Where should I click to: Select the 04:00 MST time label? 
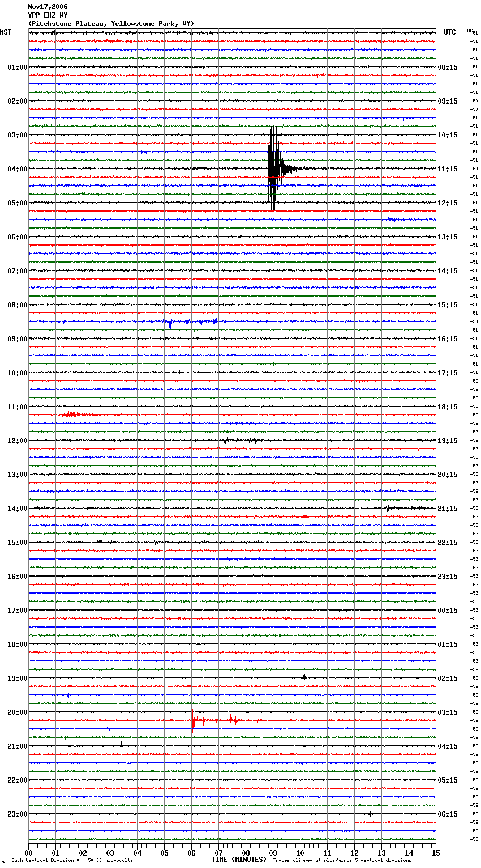point(17,169)
